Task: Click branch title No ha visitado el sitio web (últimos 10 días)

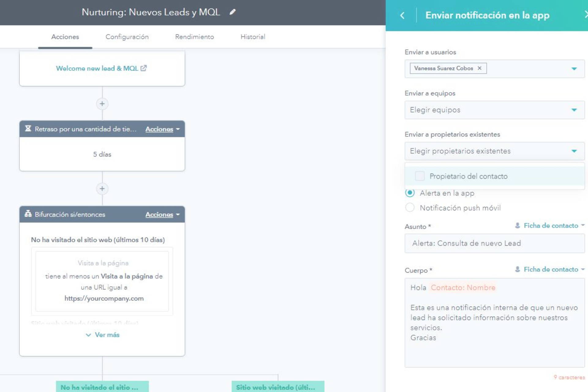Action: pyautogui.click(x=98, y=240)
